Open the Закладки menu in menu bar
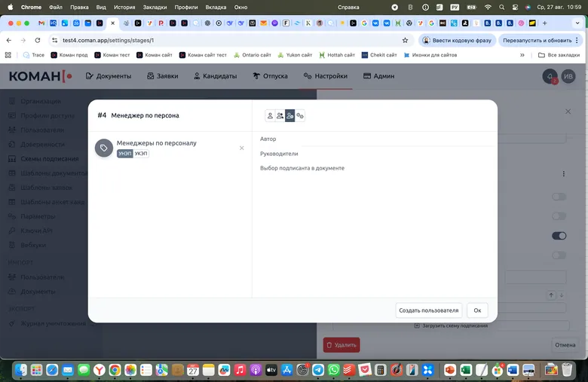This screenshot has width=588, height=382. point(155,7)
